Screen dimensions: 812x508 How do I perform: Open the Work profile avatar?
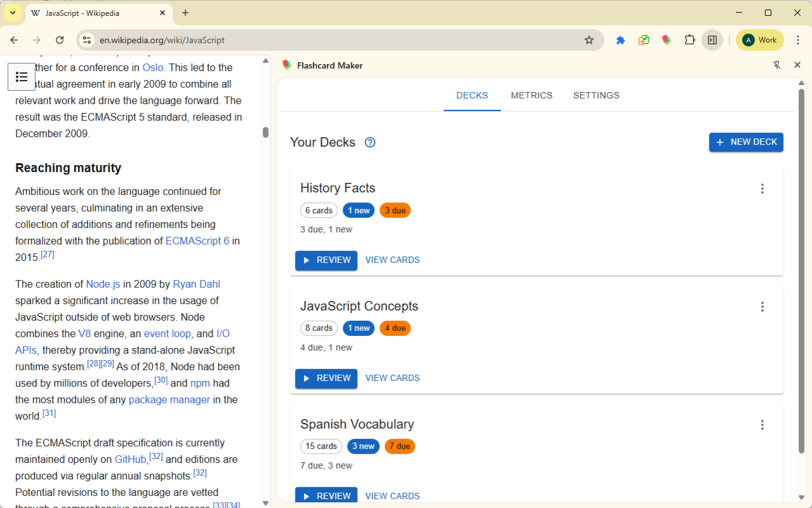tap(759, 39)
